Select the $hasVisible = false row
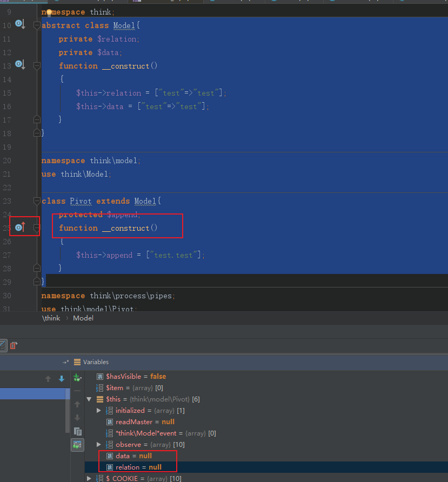 click(266, 377)
